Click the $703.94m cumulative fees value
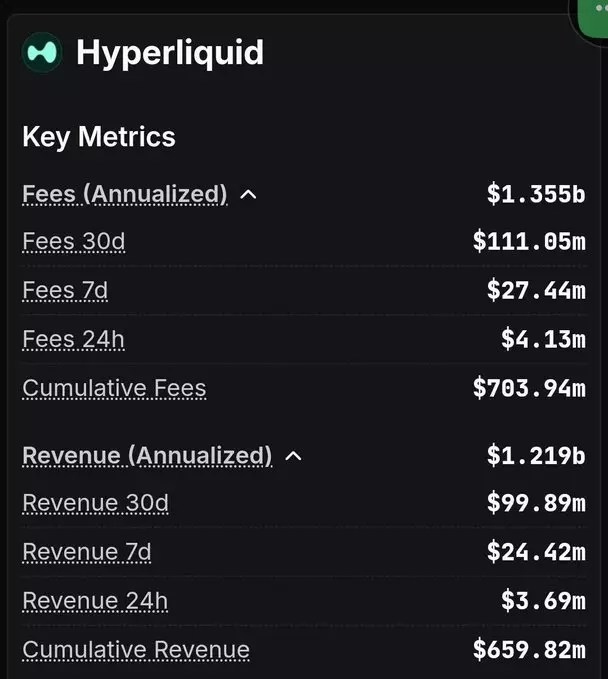608x679 pixels. click(529, 388)
